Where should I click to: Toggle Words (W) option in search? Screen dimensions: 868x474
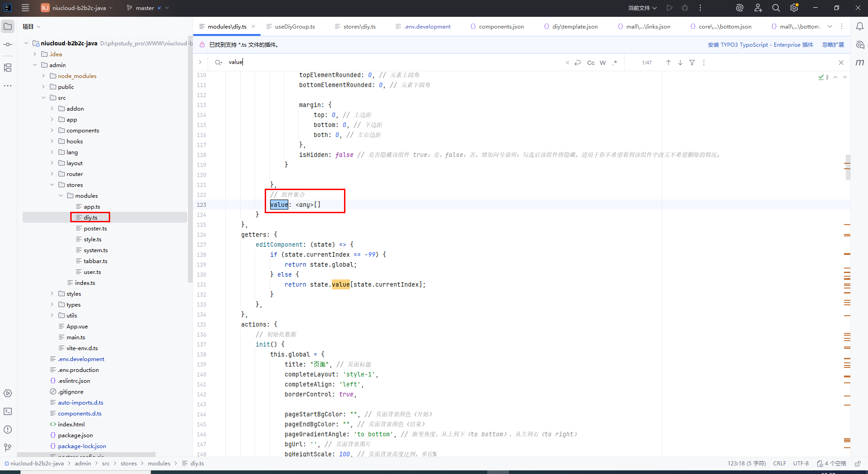click(x=603, y=63)
